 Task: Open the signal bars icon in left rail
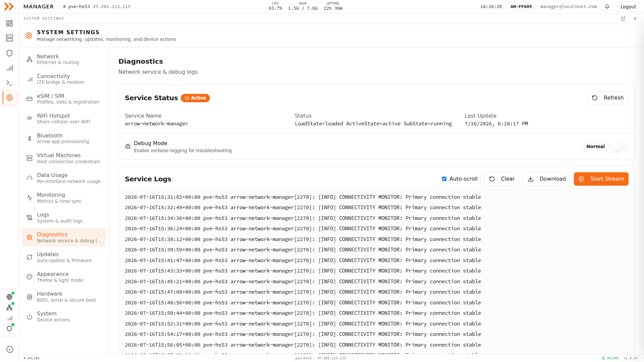click(9, 68)
